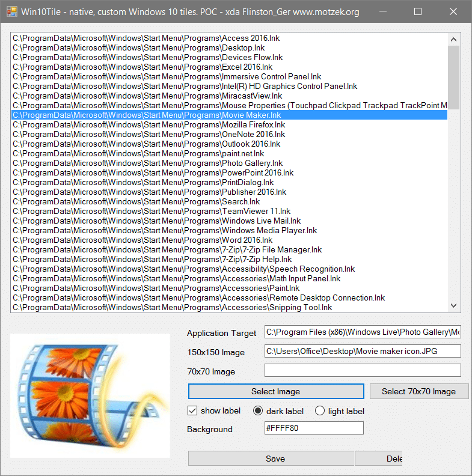
Task: Click the empty 70x70 Image field
Action: [x=363, y=370]
